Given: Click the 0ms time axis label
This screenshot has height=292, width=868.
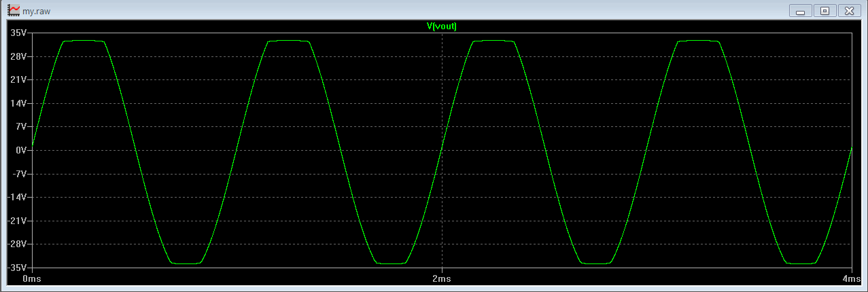Looking at the screenshot, I should (x=32, y=278).
